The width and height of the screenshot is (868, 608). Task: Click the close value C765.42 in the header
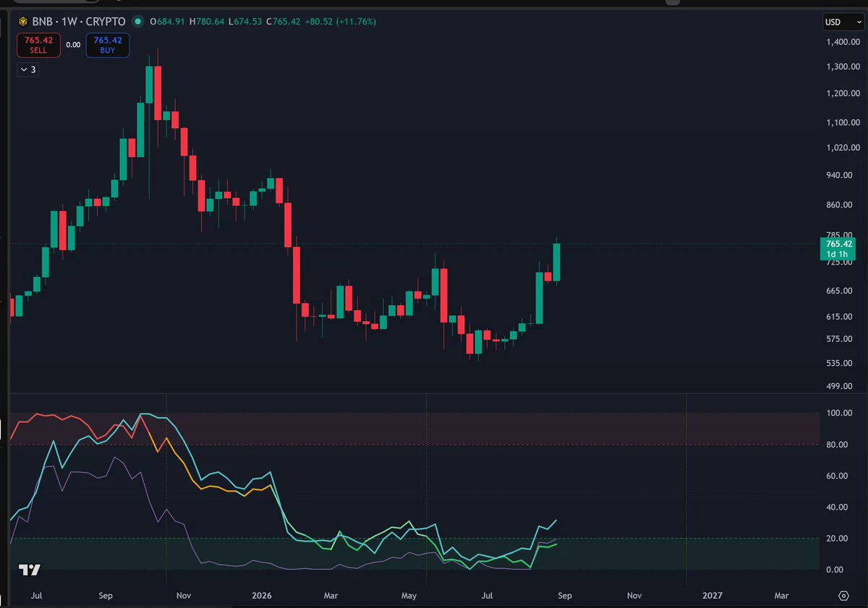[284, 22]
